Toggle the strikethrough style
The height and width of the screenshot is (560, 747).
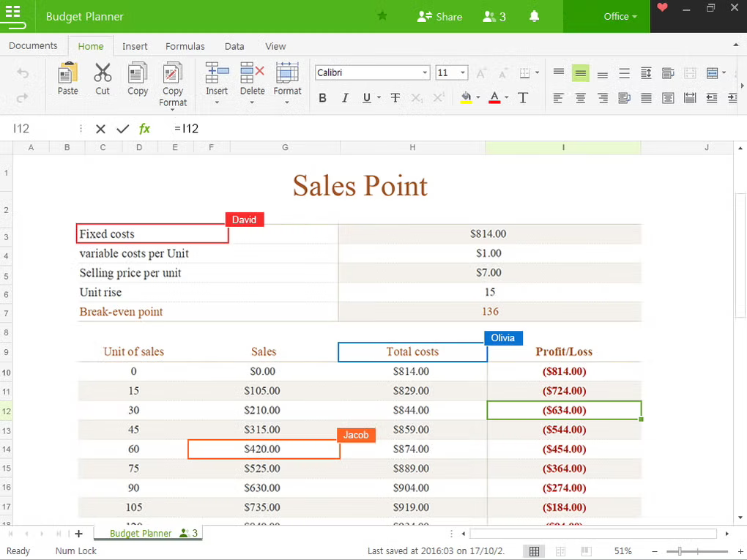(395, 97)
